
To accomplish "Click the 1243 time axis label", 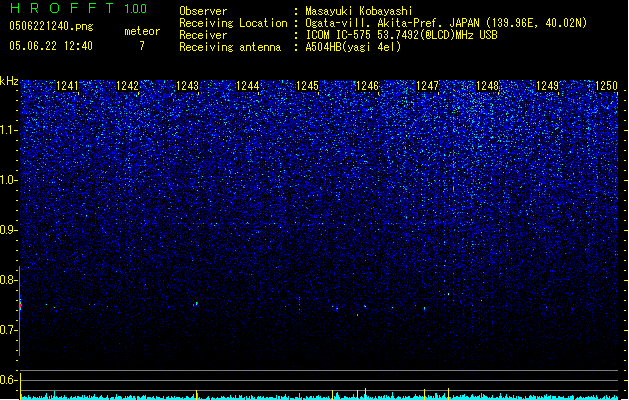I will tap(187, 86).
